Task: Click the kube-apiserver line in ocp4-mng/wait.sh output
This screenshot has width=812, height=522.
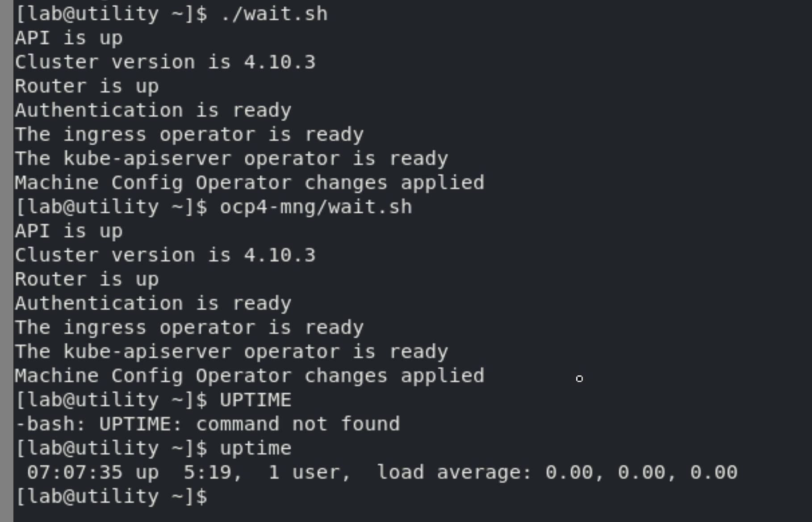Action: click(x=231, y=352)
